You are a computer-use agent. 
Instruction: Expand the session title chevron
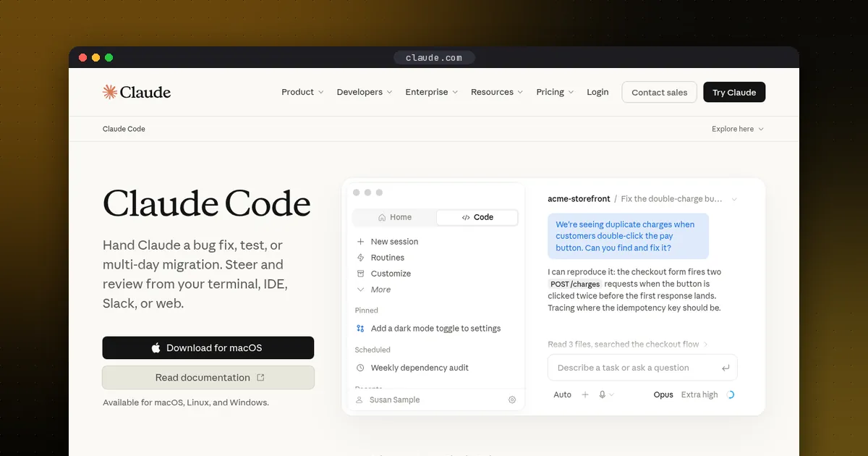coord(734,199)
